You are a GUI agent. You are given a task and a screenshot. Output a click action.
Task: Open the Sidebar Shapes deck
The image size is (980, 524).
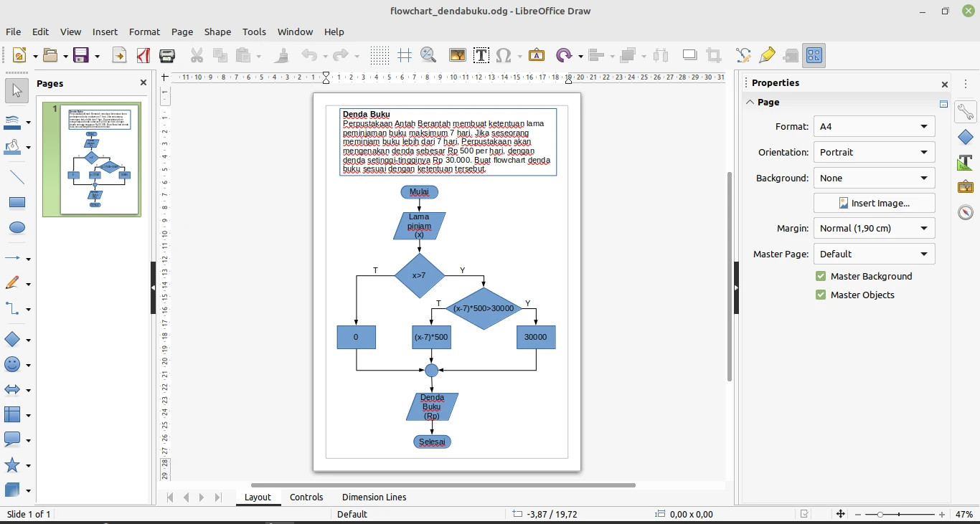pos(966,136)
